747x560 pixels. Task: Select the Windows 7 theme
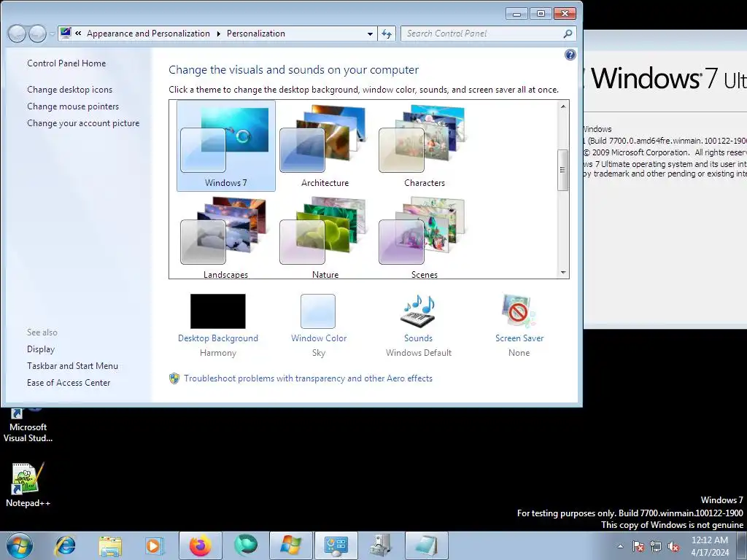pos(226,146)
